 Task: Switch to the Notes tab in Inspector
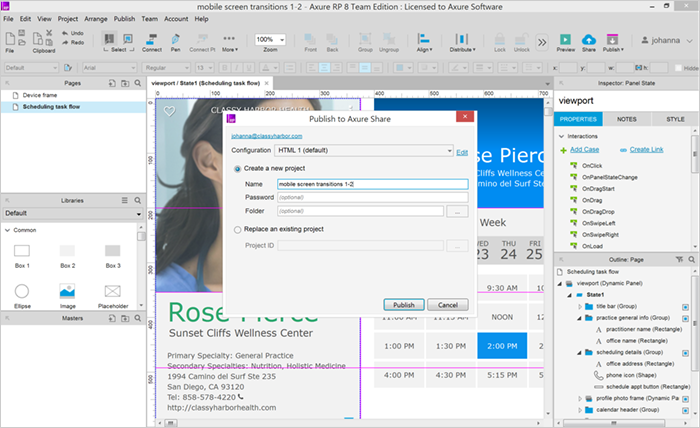pyautogui.click(x=626, y=119)
